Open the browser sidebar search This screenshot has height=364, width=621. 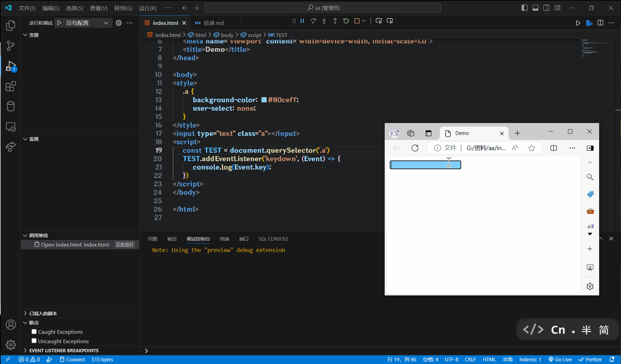coord(590,177)
